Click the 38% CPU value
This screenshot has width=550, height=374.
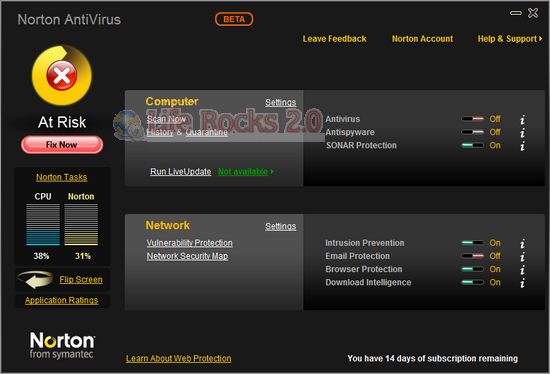click(41, 256)
